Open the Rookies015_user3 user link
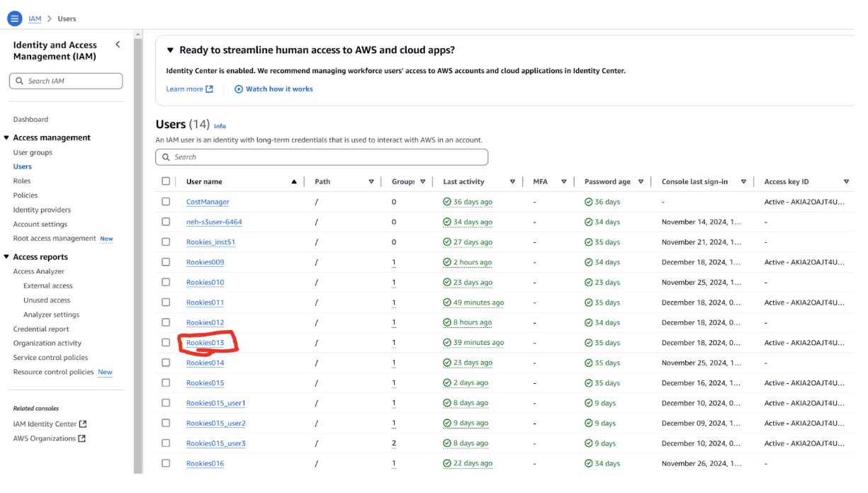Screen dimensions: 868x493 click(x=216, y=443)
